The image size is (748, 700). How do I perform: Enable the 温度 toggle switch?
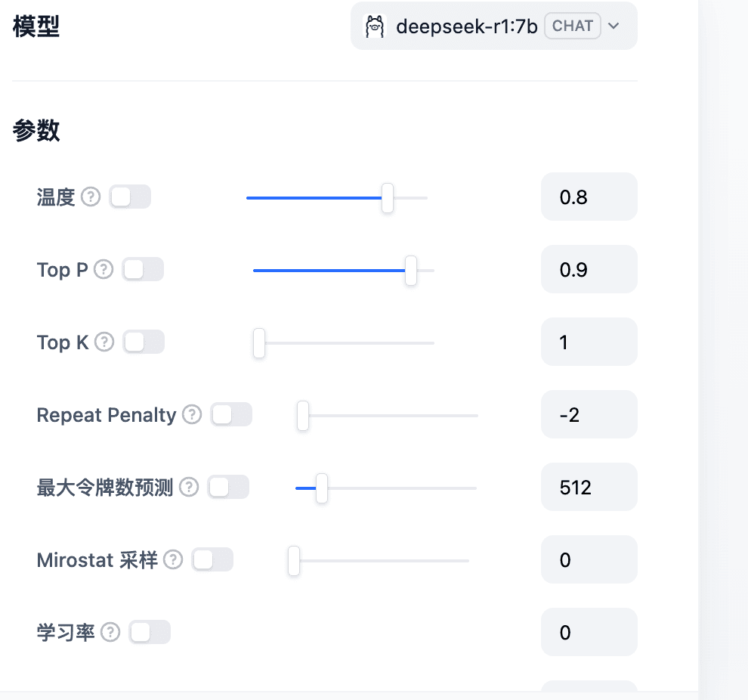tap(130, 197)
